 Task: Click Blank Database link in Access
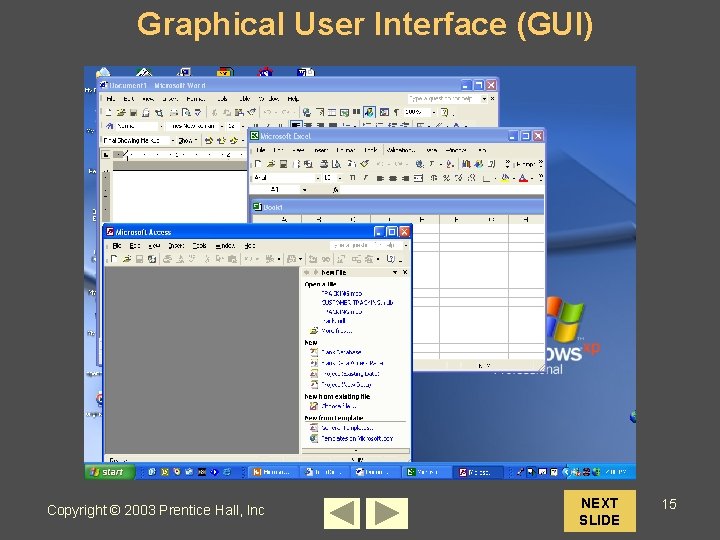pos(341,352)
